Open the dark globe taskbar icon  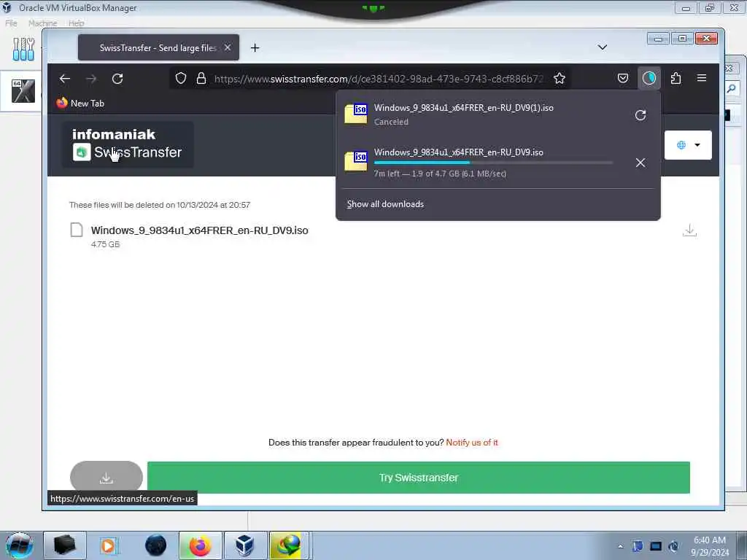[156, 545]
